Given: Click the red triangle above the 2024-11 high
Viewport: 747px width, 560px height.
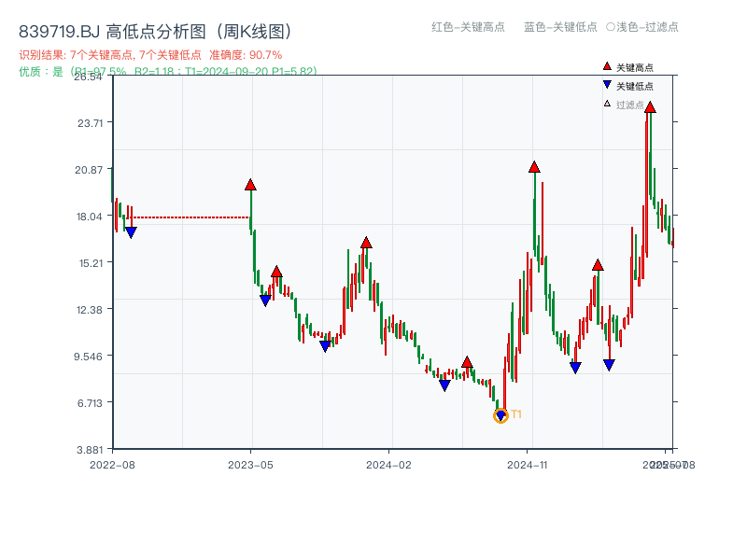Looking at the screenshot, I should 534,166.
